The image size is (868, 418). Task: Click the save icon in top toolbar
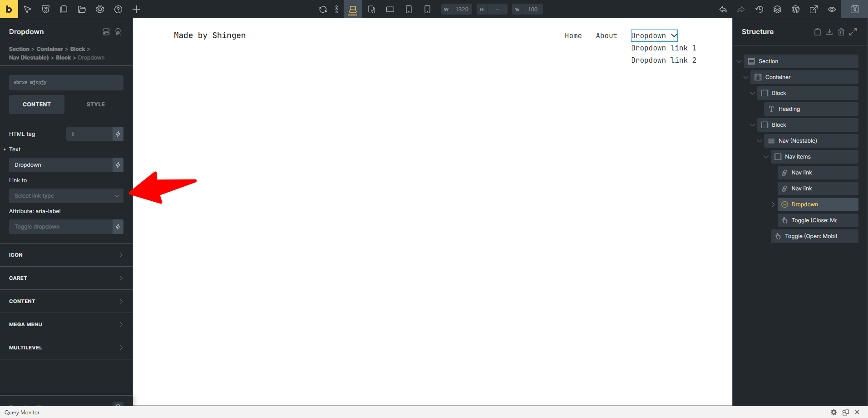(854, 9)
